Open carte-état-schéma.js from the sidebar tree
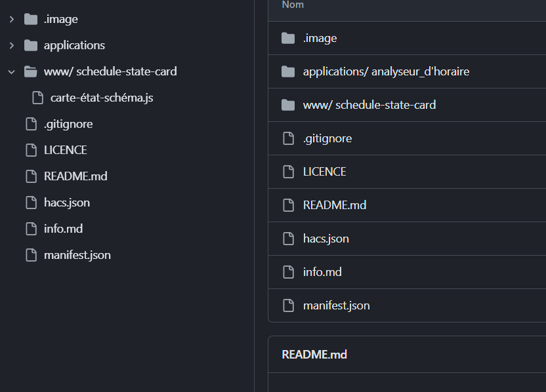The image size is (546, 392). 102,98
